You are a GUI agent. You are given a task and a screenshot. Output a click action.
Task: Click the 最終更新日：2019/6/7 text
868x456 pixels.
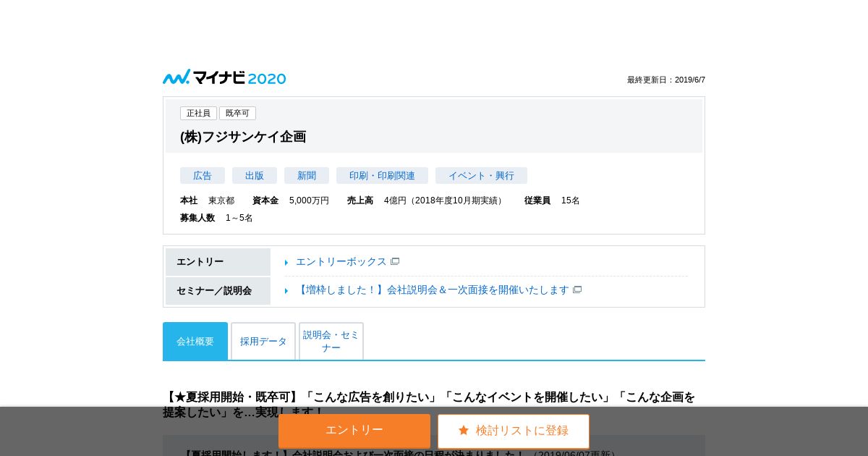click(666, 80)
